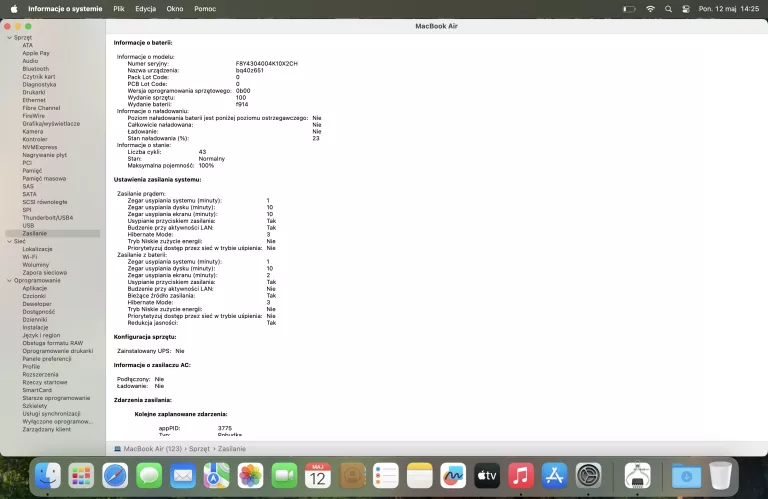The image size is (768, 499).
Task: Select Czytnik kart in the sidebar
Action: (x=39, y=77)
